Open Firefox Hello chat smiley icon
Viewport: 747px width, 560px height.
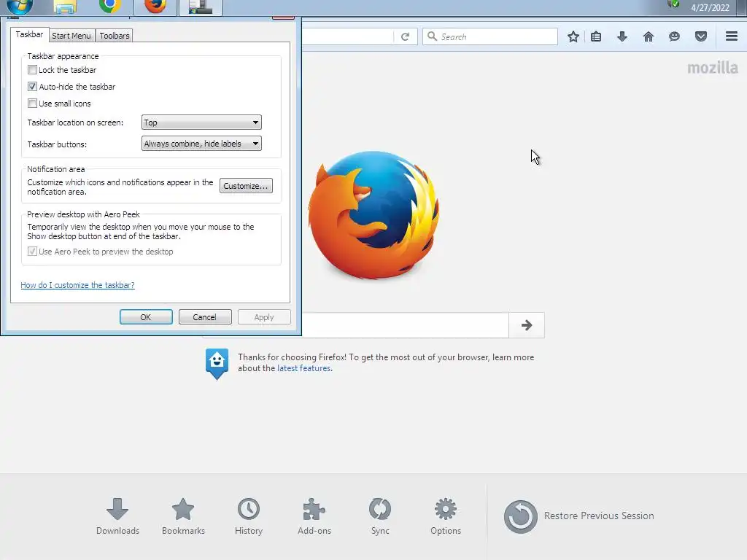pyautogui.click(x=674, y=36)
